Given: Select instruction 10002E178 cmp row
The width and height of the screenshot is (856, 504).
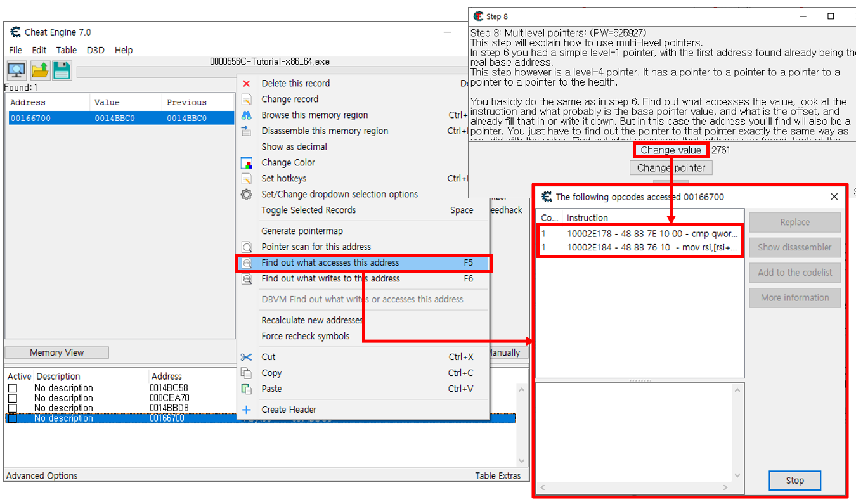Looking at the screenshot, I should point(639,233).
